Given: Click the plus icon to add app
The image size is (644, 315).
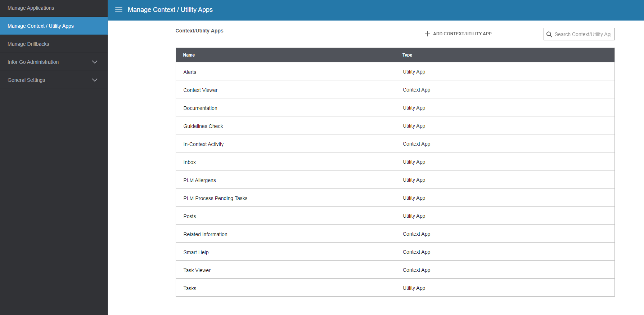Looking at the screenshot, I should pos(427,34).
